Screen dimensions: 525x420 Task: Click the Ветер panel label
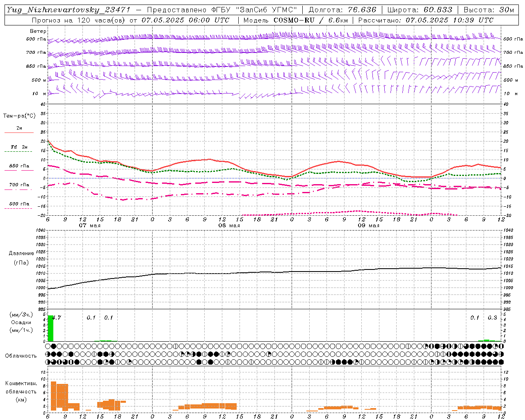tap(38, 31)
